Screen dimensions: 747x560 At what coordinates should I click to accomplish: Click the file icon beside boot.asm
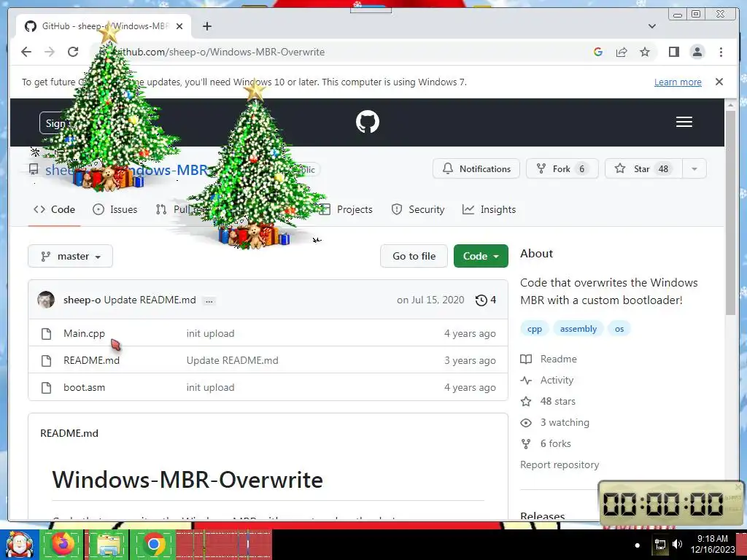click(46, 388)
